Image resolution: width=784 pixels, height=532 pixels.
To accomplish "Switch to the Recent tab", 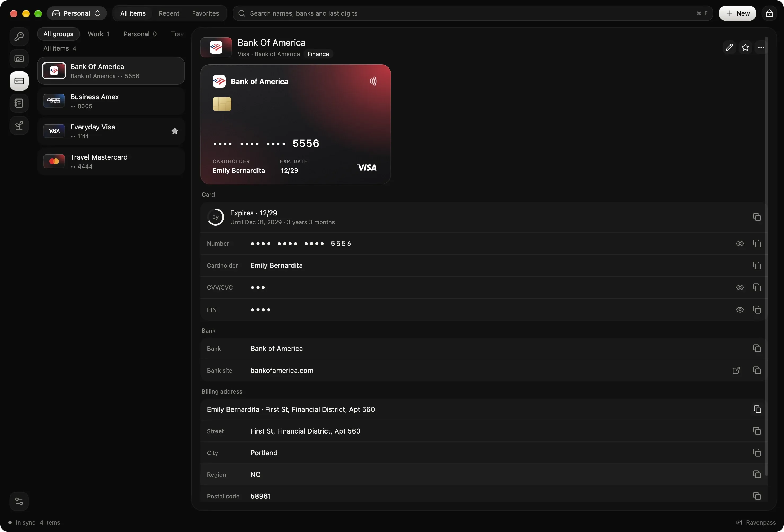I will 169,13.
